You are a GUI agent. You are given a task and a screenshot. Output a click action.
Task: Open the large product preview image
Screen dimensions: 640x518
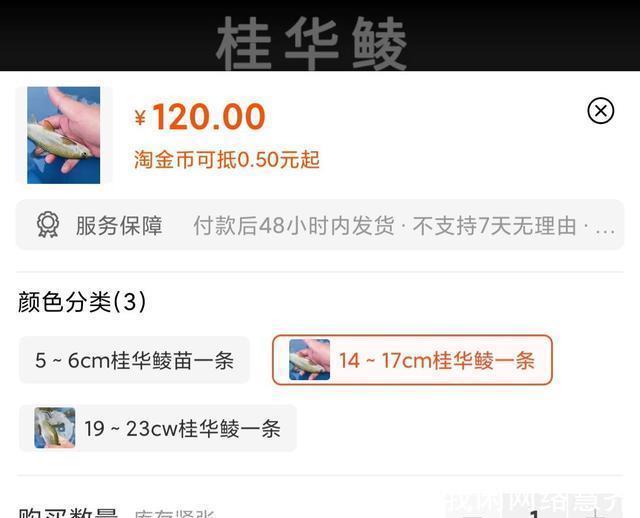(x=64, y=135)
